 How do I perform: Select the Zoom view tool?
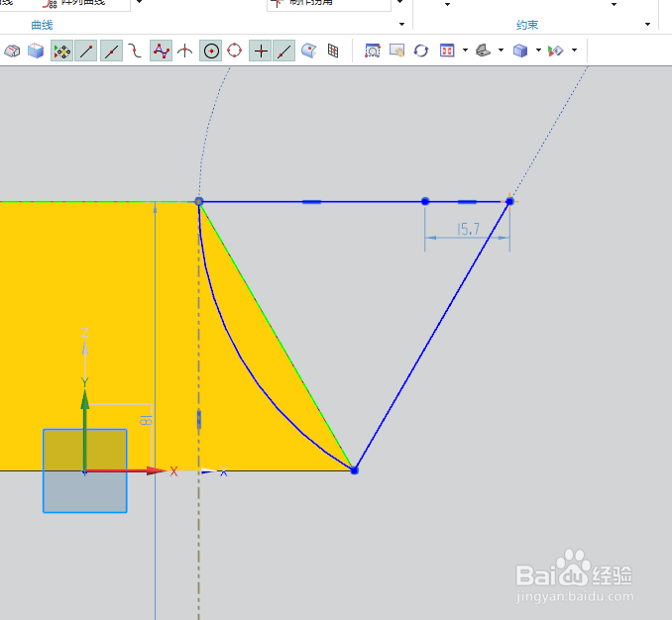[373, 51]
